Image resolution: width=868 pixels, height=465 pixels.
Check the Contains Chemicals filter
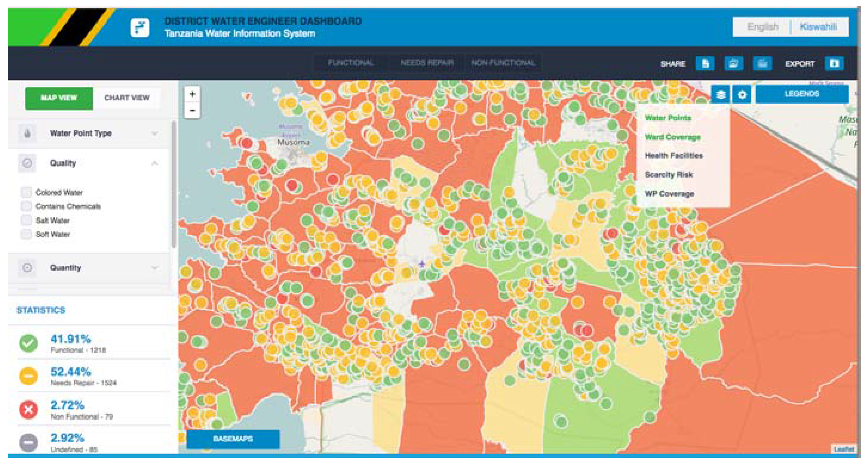point(26,206)
